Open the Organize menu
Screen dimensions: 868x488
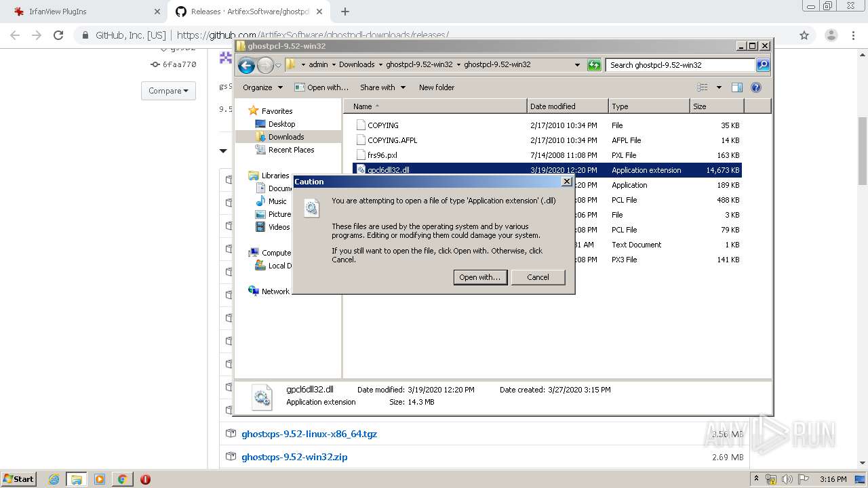coord(262,87)
